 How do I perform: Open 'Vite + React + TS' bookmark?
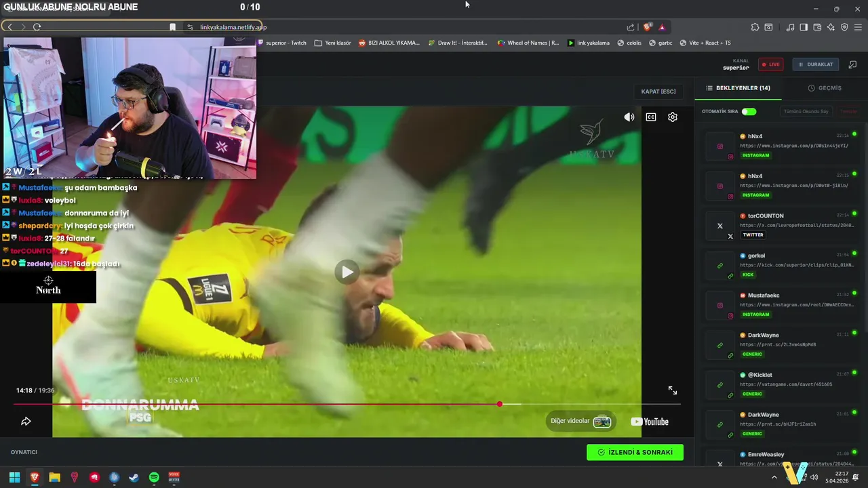(x=705, y=43)
